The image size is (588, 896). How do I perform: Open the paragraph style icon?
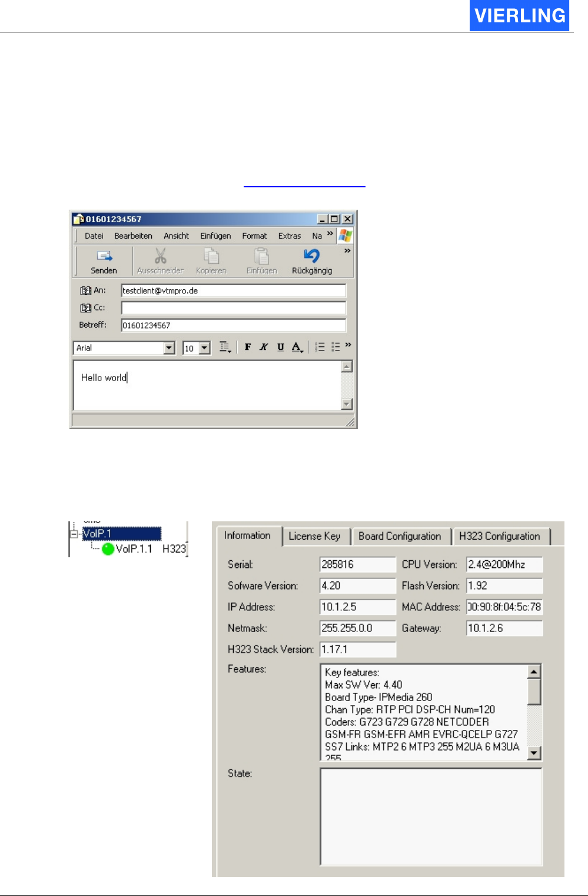(225, 347)
